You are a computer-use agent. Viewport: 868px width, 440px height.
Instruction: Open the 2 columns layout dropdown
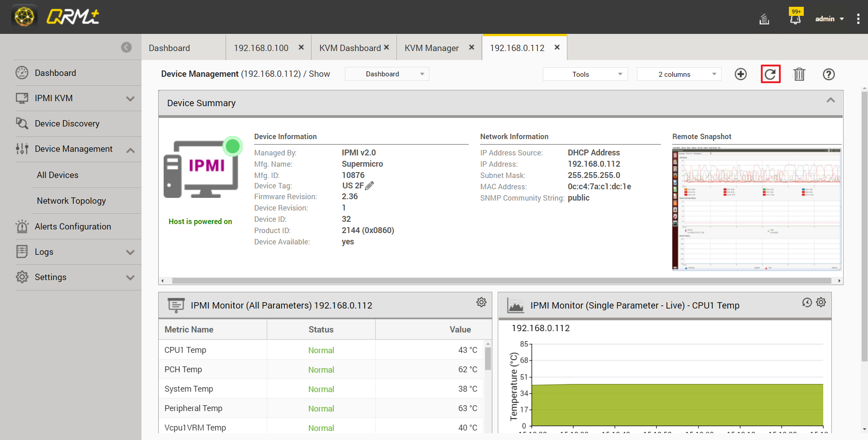[679, 74]
